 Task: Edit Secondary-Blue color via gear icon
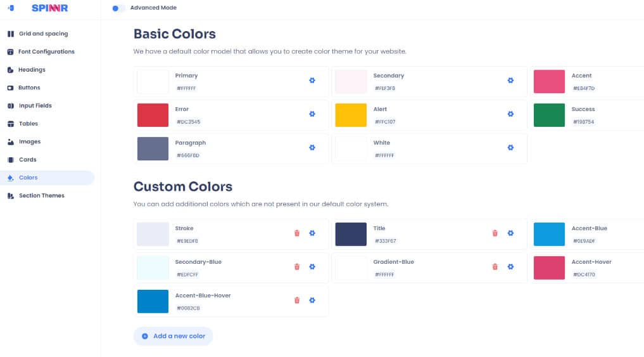point(312,267)
